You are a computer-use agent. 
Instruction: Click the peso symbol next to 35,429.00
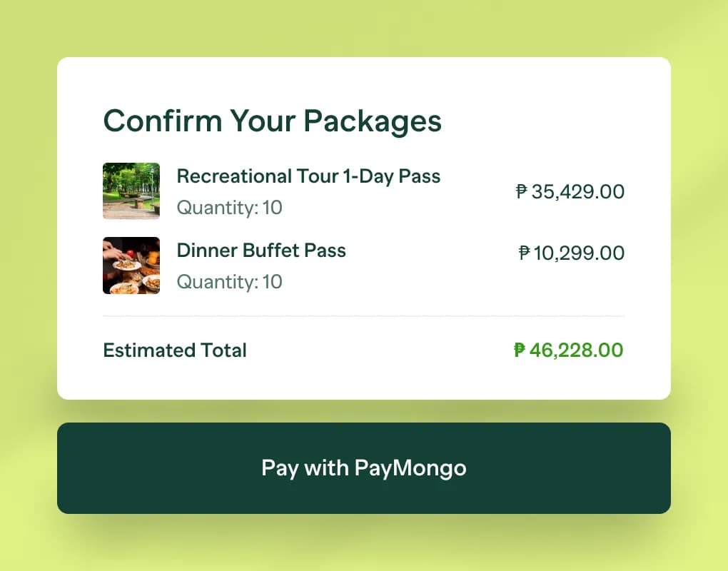click(522, 191)
